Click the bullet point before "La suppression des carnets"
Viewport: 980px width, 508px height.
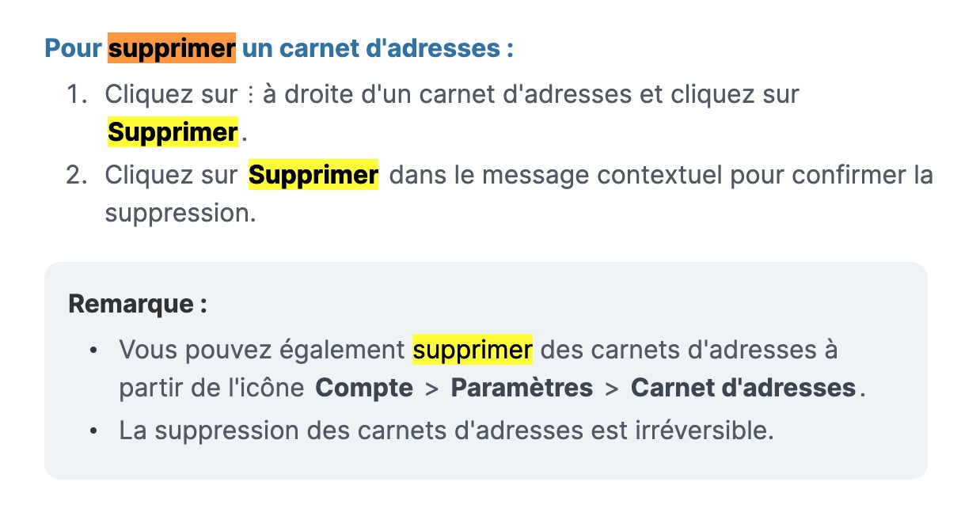click(x=94, y=432)
